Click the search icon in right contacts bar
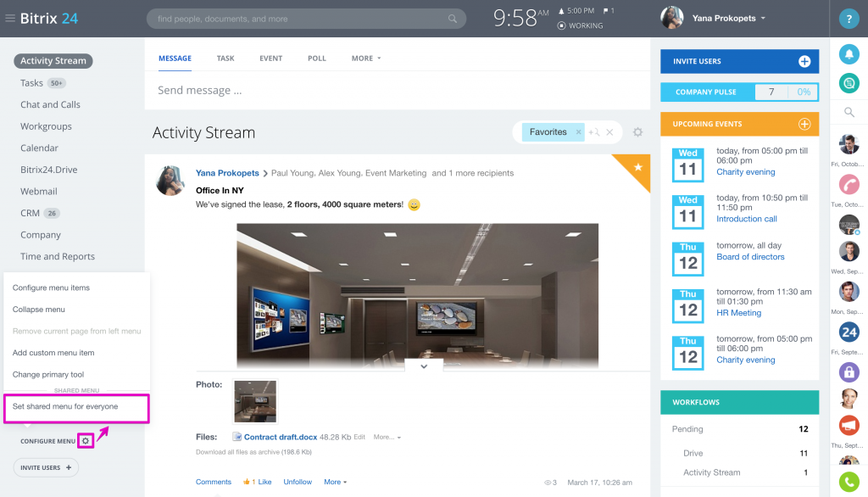This screenshot has height=497, width=868. click(849, 113)
